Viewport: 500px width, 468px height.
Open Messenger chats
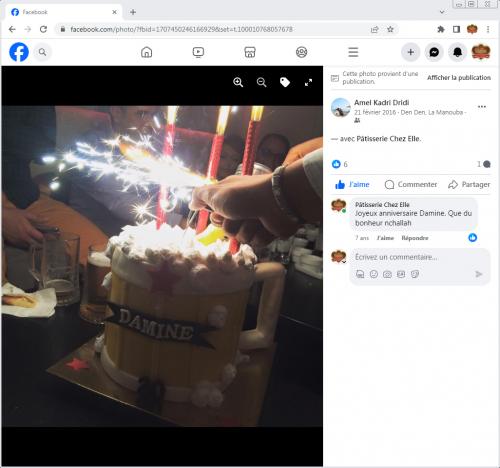pyautogui.click(x=434, y=52)
